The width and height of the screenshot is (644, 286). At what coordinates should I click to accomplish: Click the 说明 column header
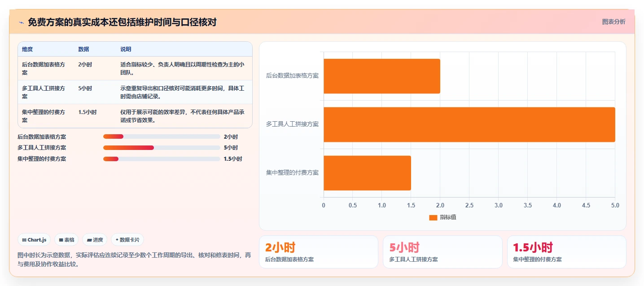(126, 49)
